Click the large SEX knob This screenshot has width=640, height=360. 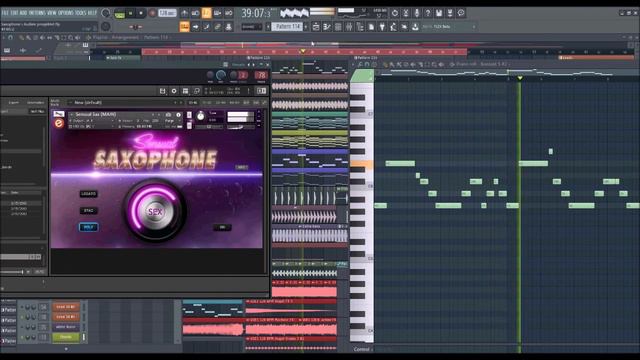coord(155,211)
